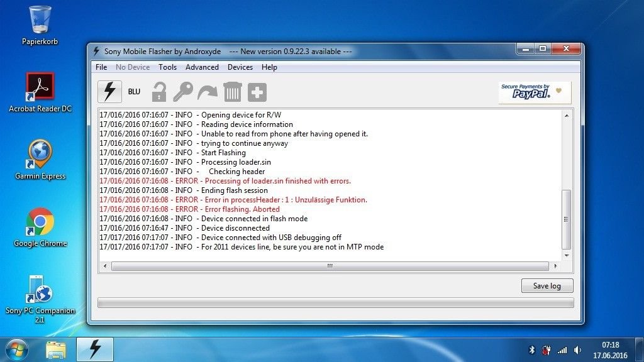Open the Devices menu
Screen dimensions: 644x362
tap(240, 67)
